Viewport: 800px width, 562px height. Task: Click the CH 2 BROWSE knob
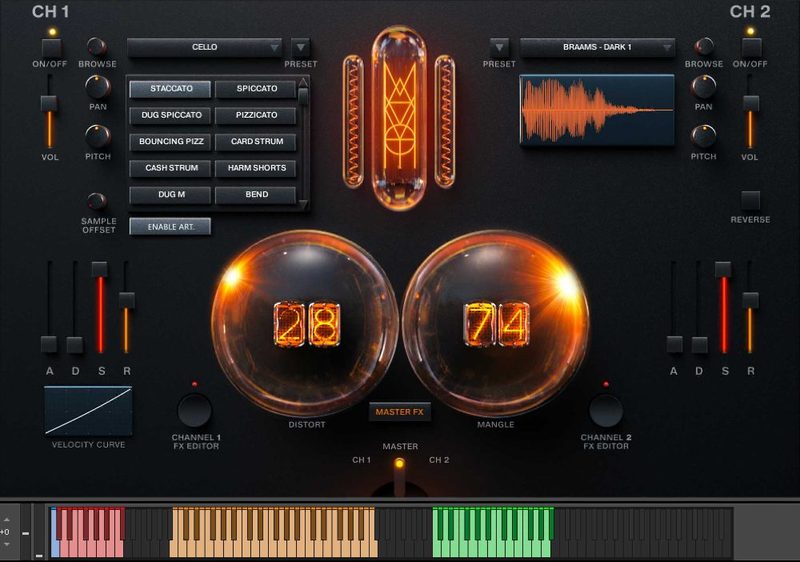tap(704, 47)
